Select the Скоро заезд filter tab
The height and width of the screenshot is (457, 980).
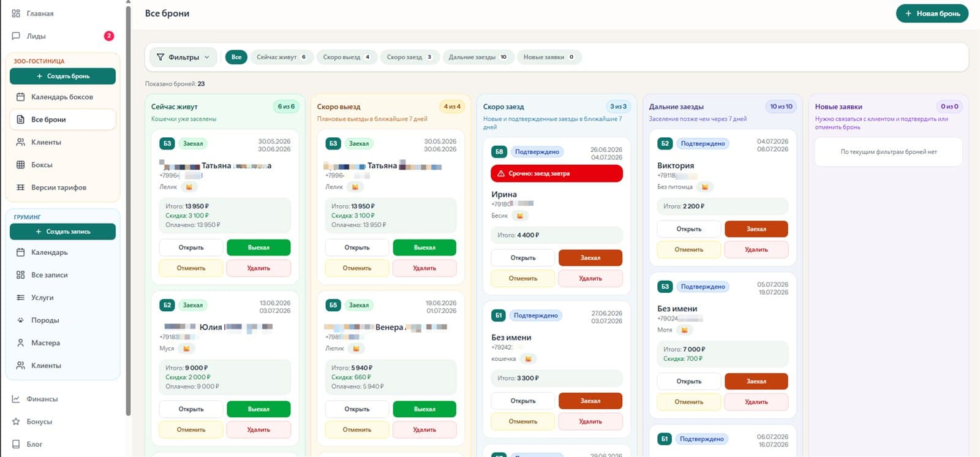[409, 57]
